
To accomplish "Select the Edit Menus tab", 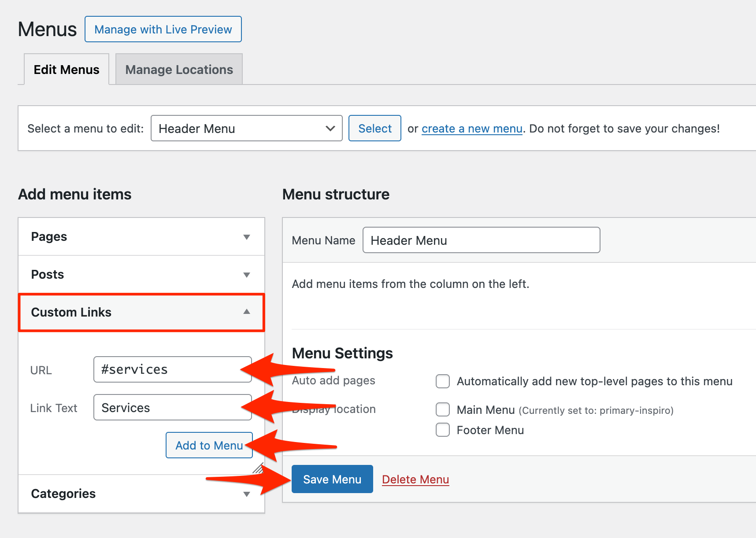I will point(67,70).
